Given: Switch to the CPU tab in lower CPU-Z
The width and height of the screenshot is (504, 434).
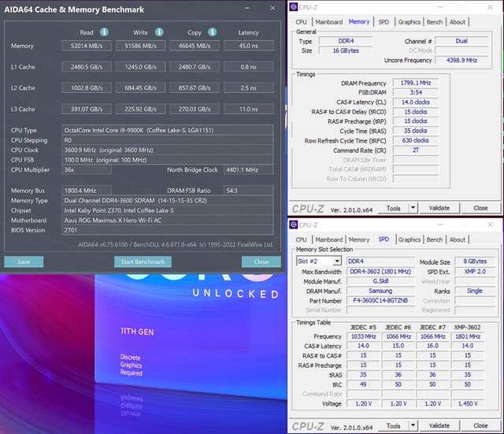Looking at the screenshot, I should (301, 239).
